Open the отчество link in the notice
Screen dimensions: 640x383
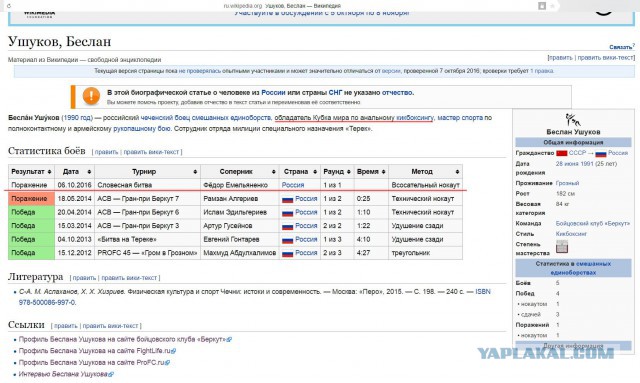coord(396,93)
